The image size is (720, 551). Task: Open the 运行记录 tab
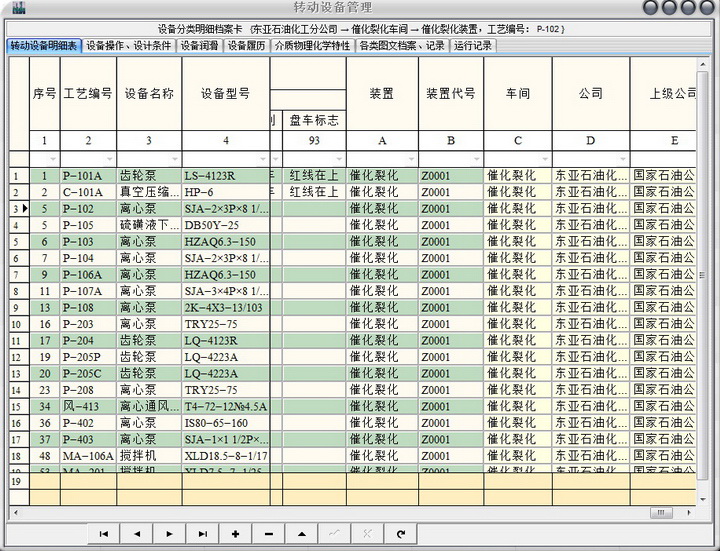tap(472, 45)
